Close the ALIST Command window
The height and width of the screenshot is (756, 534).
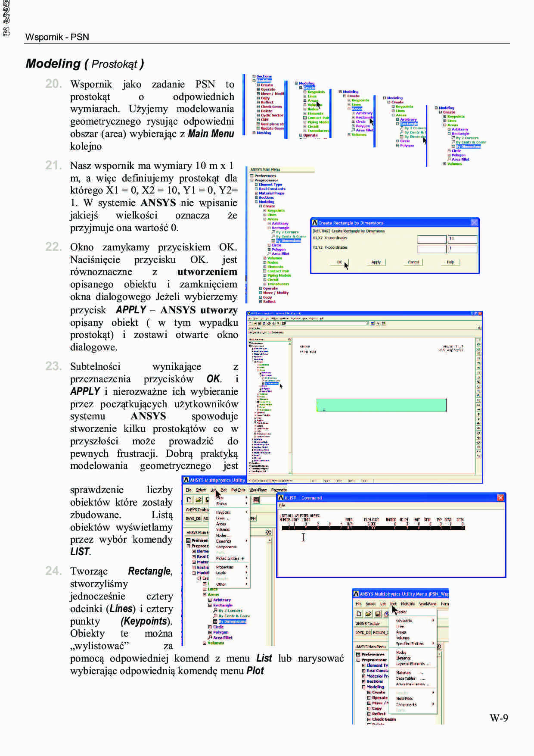tap(500, 497)
